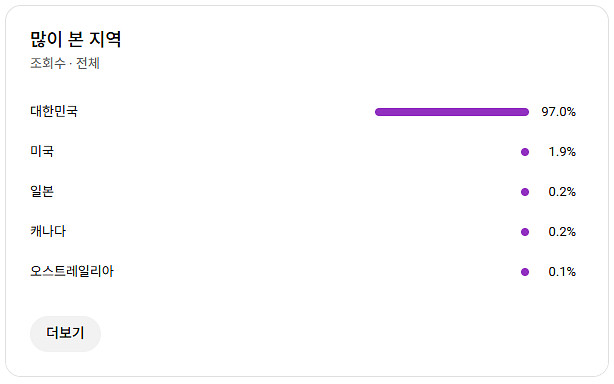
Task: Click the left end of 대한민국 bar
Action: coord(378,112)
